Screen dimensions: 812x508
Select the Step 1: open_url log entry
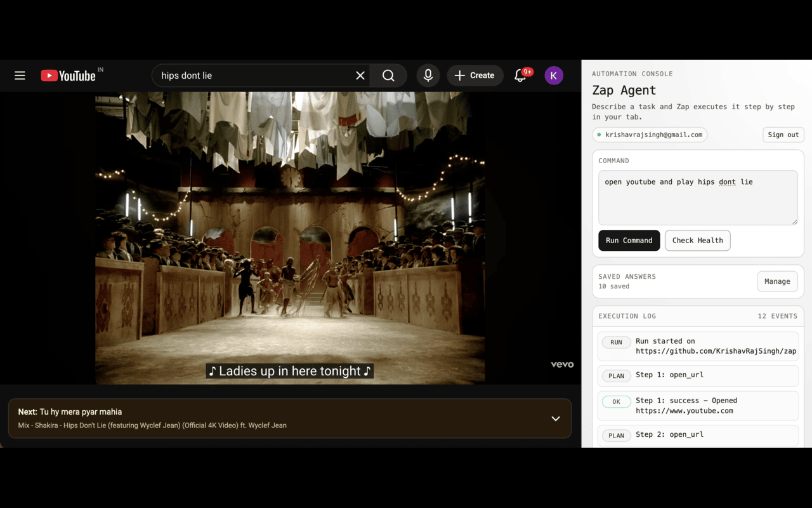698,375
